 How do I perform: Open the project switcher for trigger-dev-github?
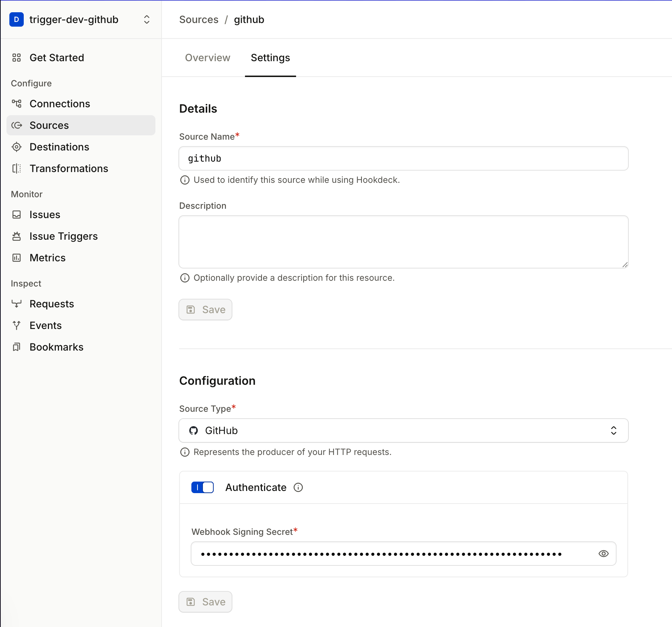pyautogui.click(x=146, y=19)
